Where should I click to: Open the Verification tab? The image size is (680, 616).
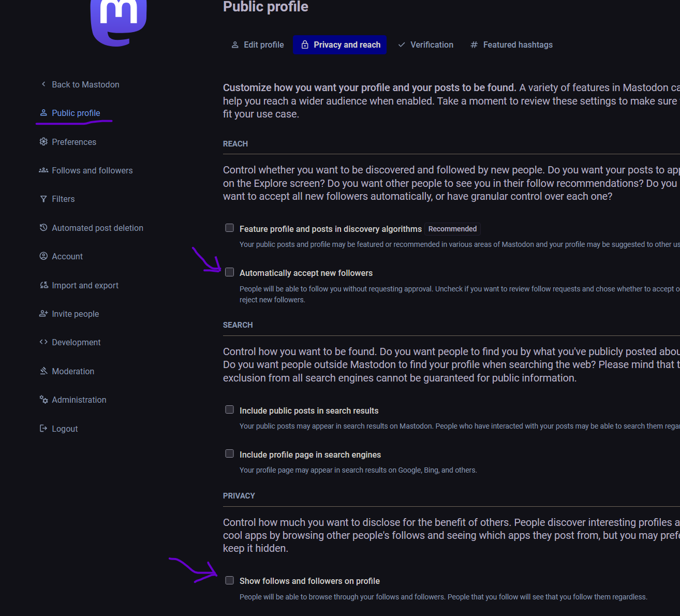click(x=425, y=45)
